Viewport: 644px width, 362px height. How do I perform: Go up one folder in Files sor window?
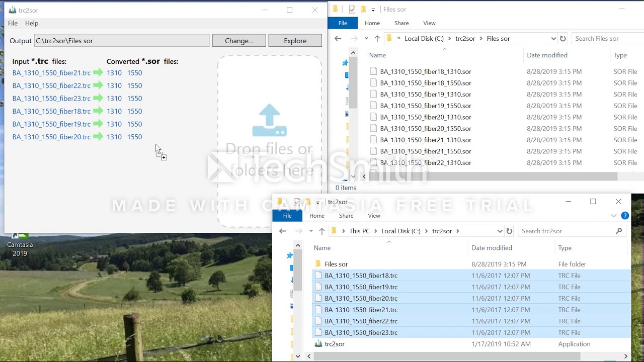click(x=377, y=39)
